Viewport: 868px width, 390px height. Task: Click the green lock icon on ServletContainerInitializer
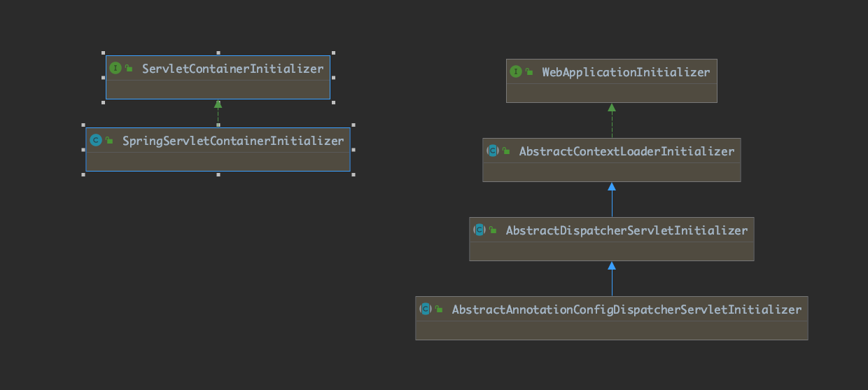[129, 69]
